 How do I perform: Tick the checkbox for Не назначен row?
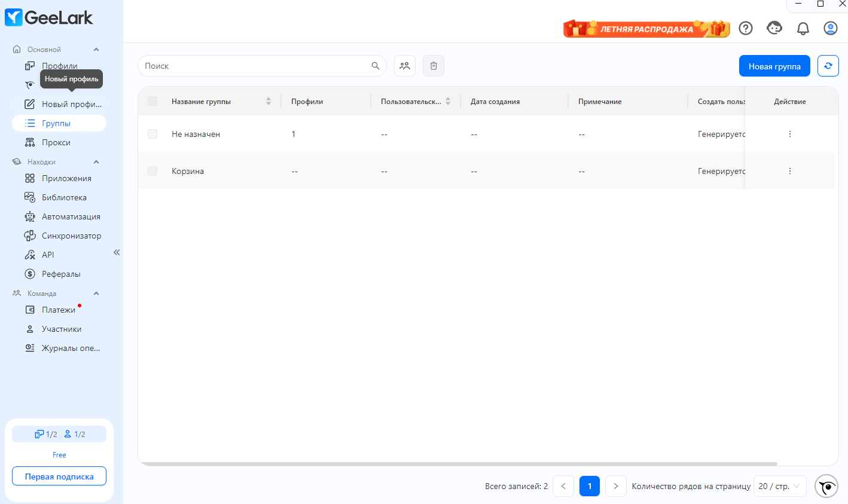tap(152, 134)
